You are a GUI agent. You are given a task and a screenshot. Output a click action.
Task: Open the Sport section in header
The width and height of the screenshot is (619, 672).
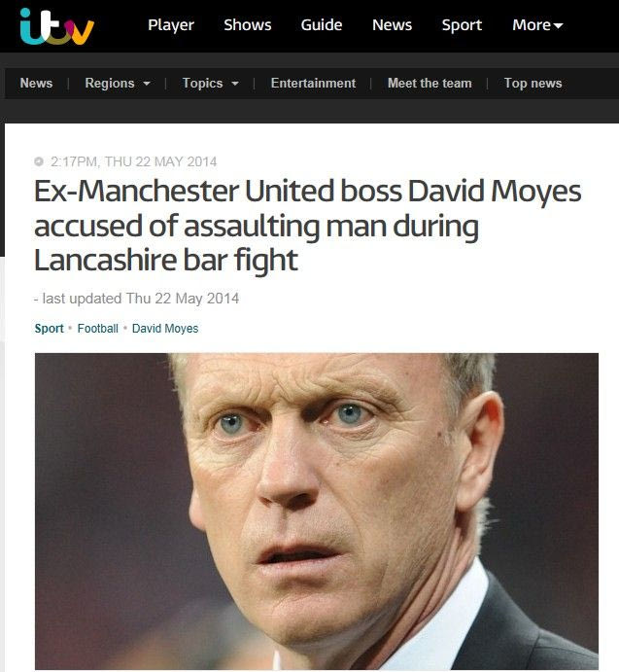point(462,25)
